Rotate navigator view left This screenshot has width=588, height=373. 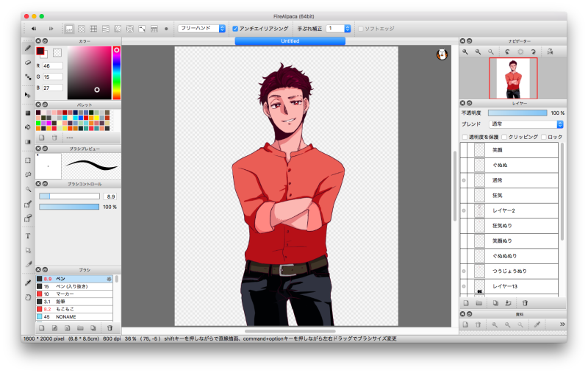(x=507, y=51)
